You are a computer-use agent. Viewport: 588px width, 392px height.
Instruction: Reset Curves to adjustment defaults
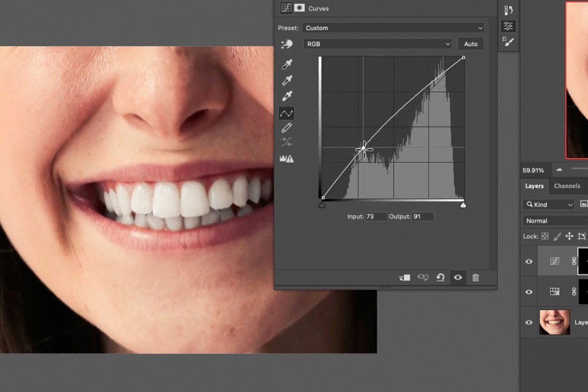[440, 277]
